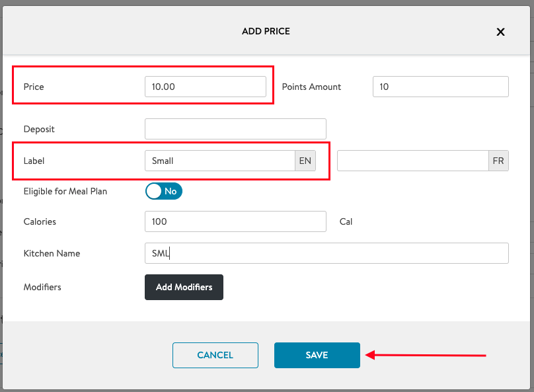
Task: Close the Add Price dialog with X
Action: pyautogui.click(x=500, y=32)
